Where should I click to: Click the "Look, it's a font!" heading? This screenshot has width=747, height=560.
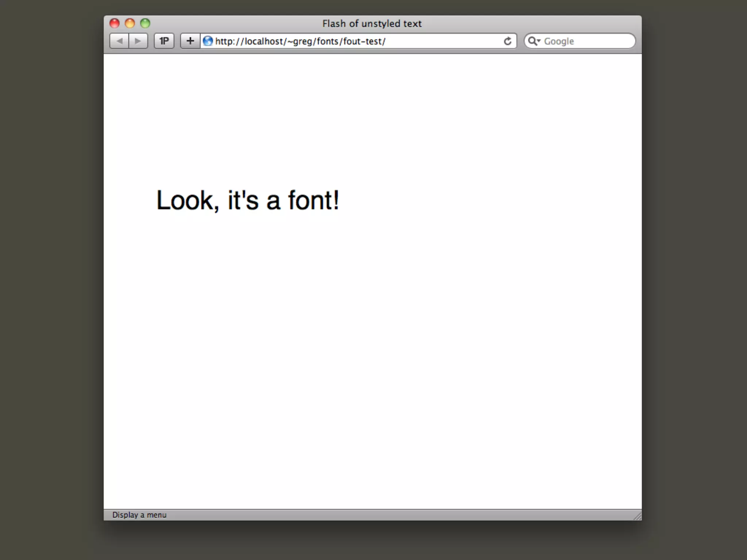248,200
